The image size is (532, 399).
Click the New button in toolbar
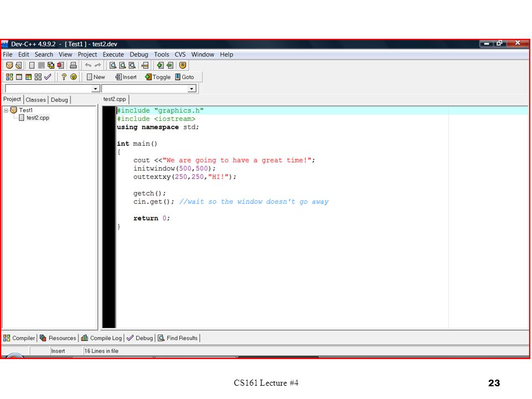pyautogui.click(x=96, y=77)
